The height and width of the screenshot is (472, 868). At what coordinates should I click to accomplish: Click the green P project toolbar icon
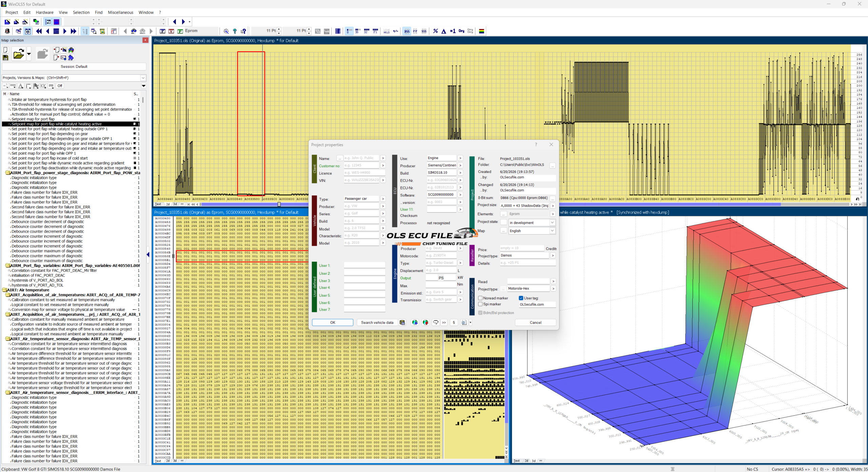click(180, 31)
